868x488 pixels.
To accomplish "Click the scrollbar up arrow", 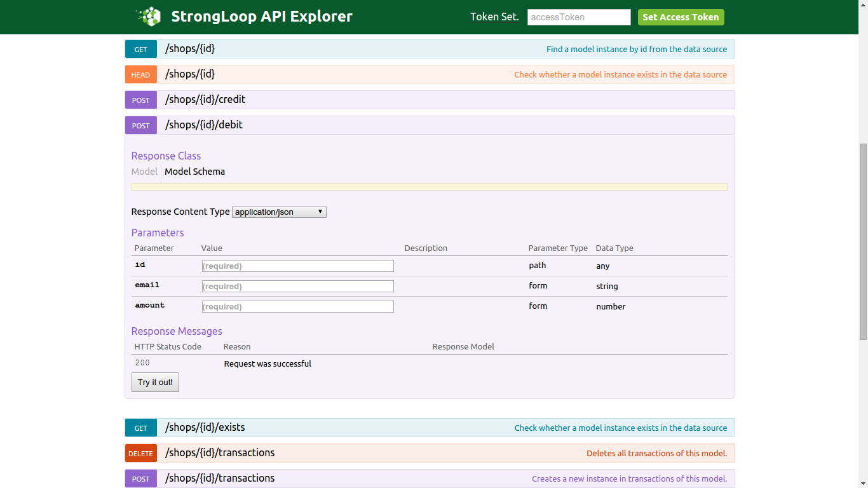I will click(x=863, y=5).
